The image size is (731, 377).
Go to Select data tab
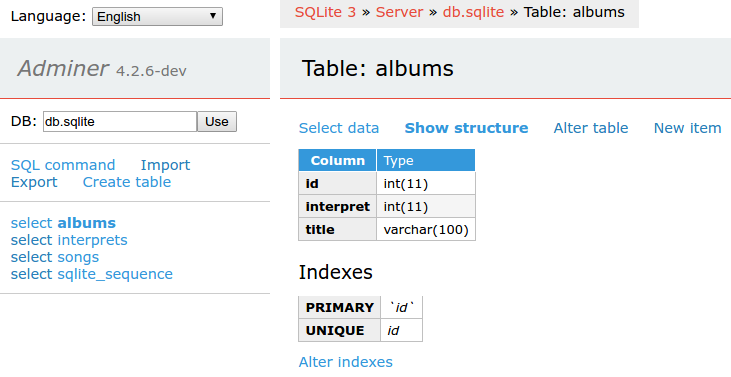coord(339,128)
